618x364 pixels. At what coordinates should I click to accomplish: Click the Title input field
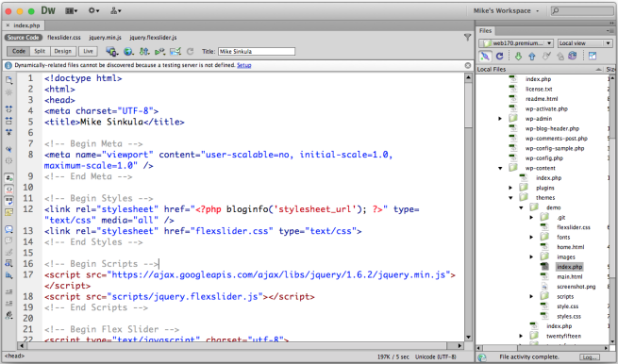point(257,52)
